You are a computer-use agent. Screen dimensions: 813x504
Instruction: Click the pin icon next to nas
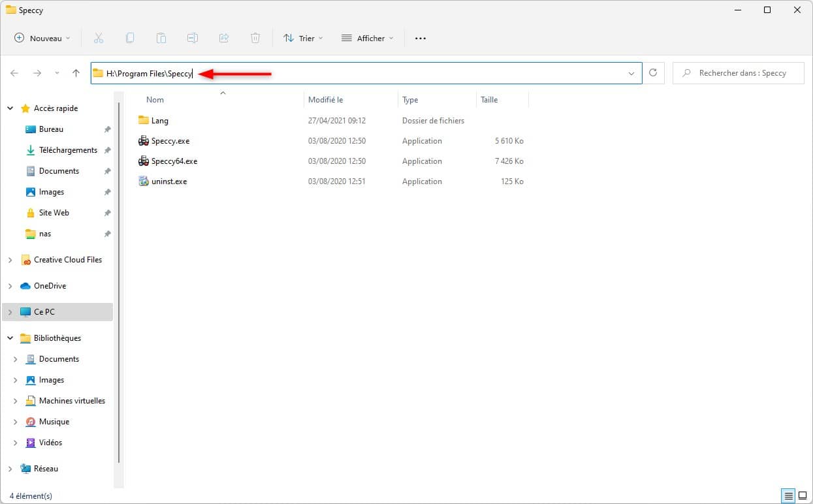pyautogui.click(x=108, y=234)
